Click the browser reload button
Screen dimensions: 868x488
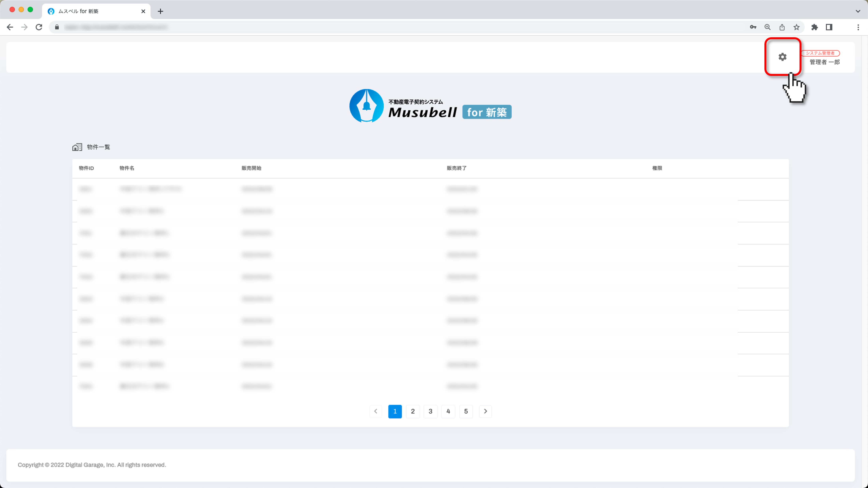(39, 27)
